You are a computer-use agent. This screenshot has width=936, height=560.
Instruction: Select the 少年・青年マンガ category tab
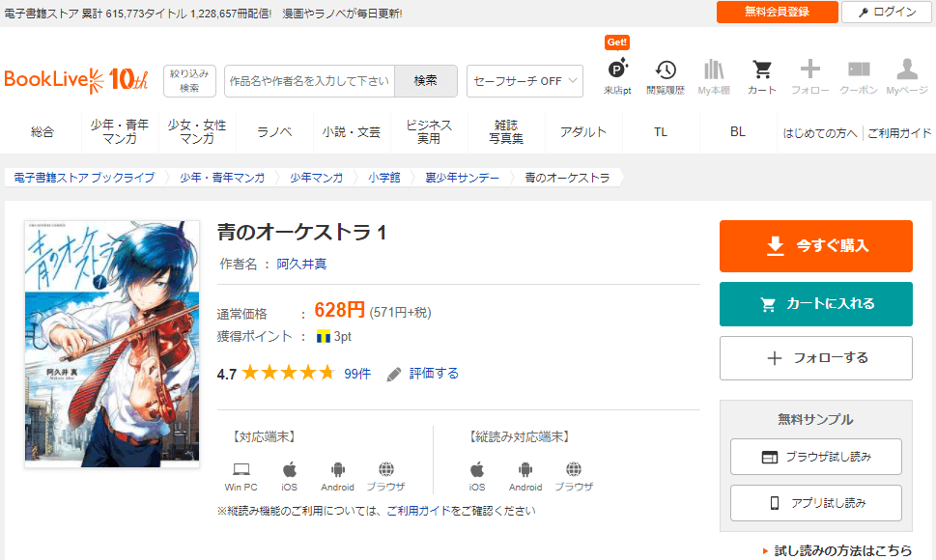[x=120, y=132]
